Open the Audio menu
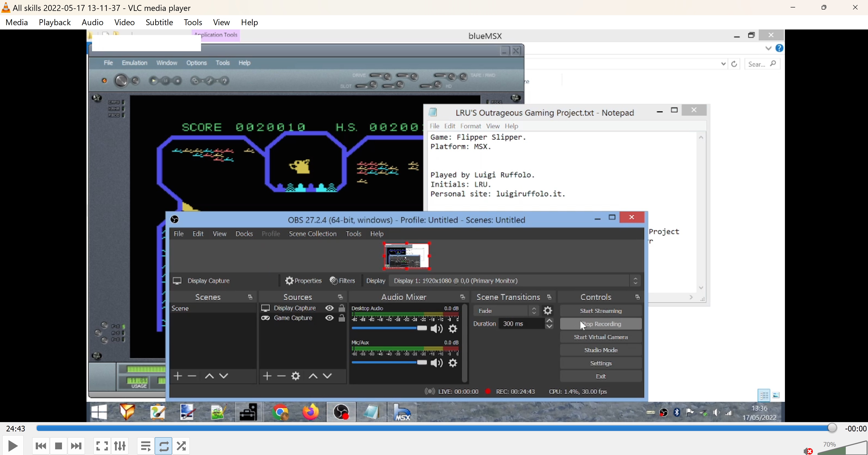868x455 pixels. tap(92, 22)
